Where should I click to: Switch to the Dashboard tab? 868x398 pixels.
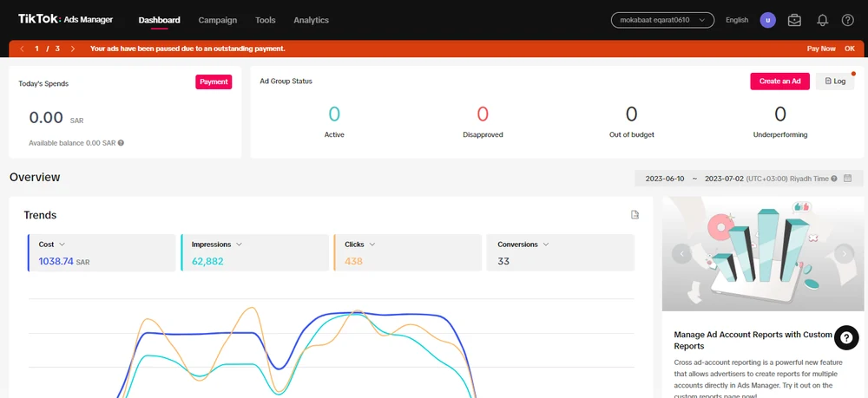tap(159, 20)
